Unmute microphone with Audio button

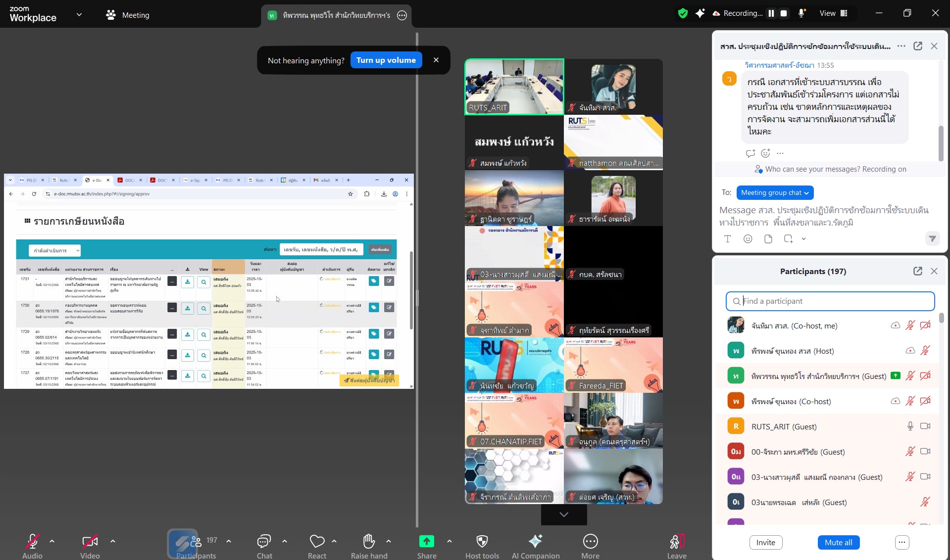(x=32, y=542)
